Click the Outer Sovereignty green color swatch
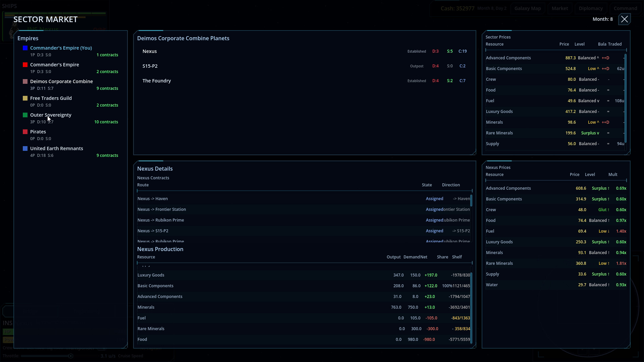This screenshot has width=644, height=362. (x=25, y=115)
